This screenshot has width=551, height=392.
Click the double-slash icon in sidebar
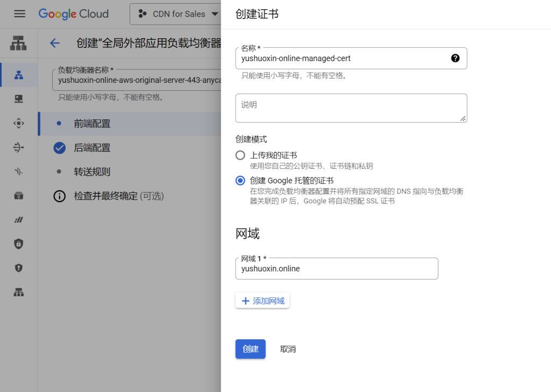click(x=19, y=219)
